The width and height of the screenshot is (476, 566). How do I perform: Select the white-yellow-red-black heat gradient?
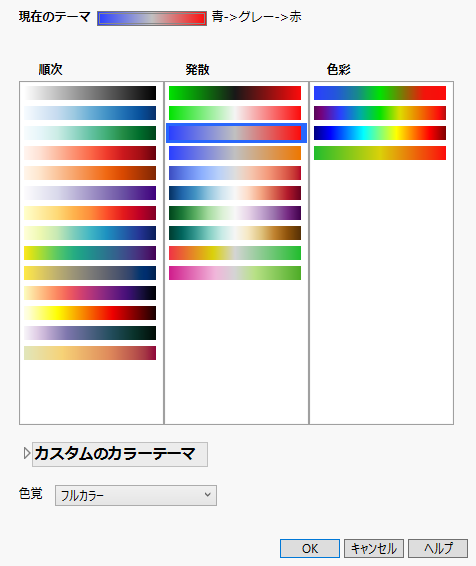tap(90, 313)
